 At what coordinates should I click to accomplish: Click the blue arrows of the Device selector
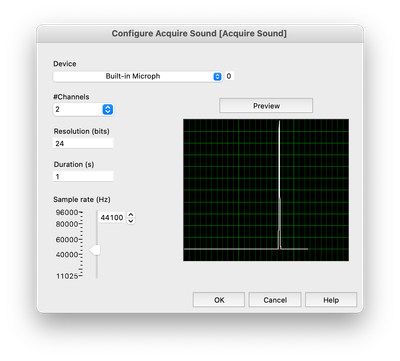217,76
